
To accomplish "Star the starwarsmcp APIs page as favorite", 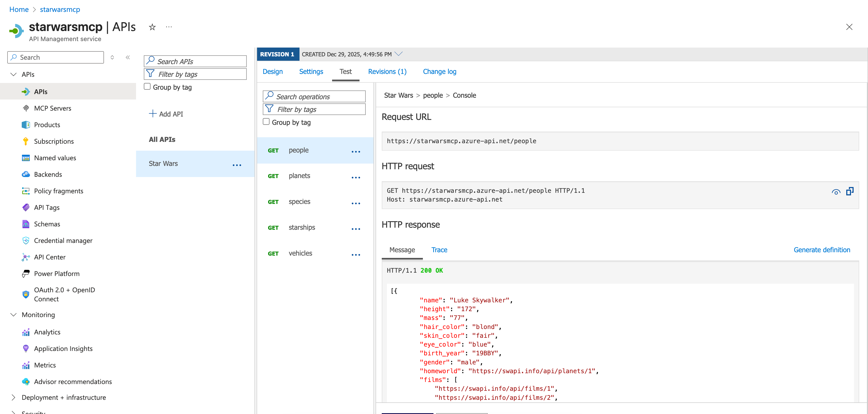I will coord(152,27).
